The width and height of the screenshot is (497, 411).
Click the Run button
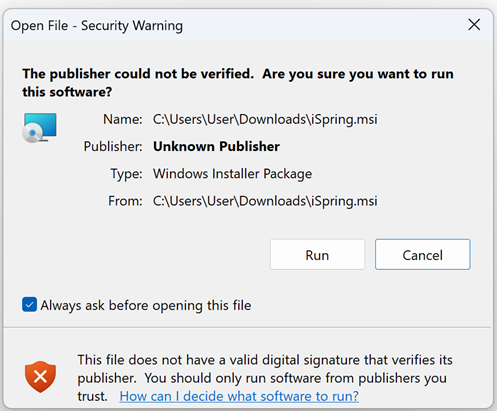coord(317,254)
